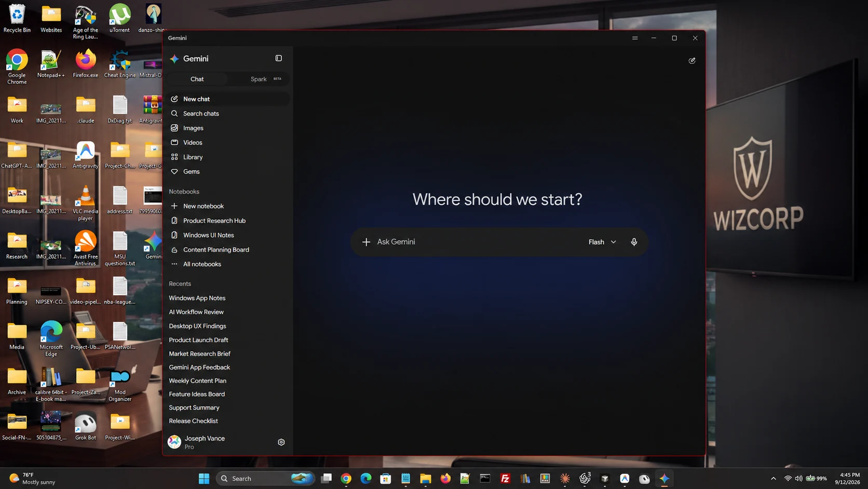Select the Microsoft Edge desktop icon

51,339
